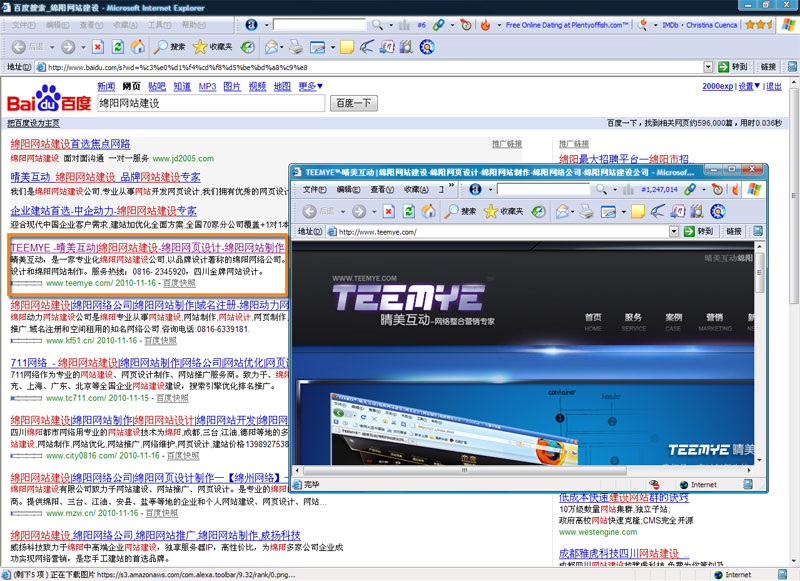Viewport: 800px width, 581px height.
Task: Click vertical scrollbar of main Baidu window
Action: (x=794, y=195)
